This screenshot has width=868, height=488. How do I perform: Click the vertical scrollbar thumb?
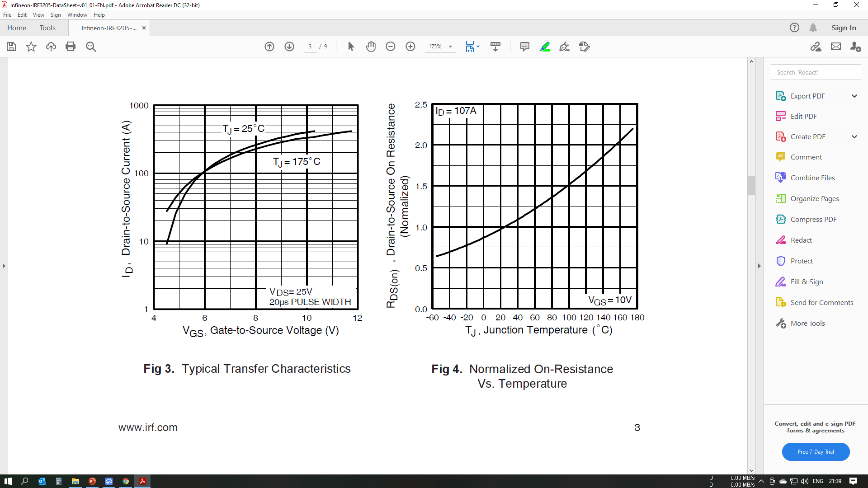(751, 185)
